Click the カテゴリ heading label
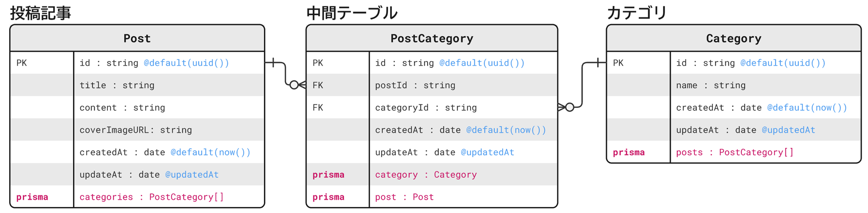 636,13
